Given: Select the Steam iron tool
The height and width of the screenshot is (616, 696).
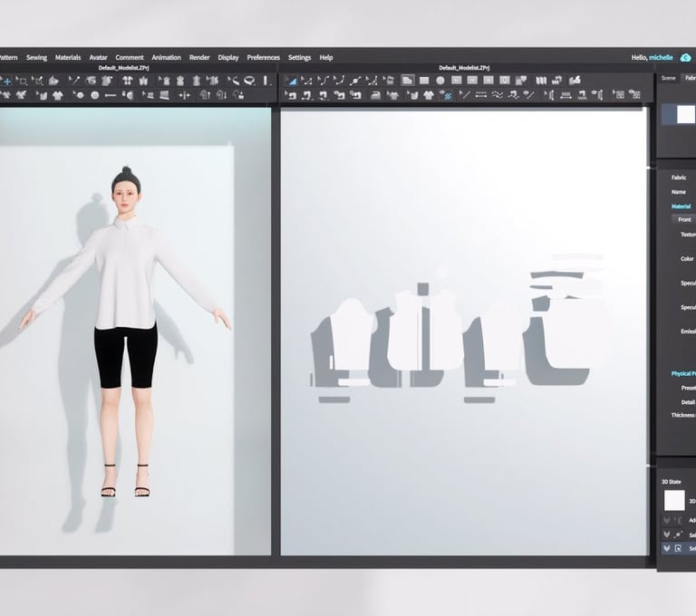Looking at the screenshot, I should [x=375, y=95].
